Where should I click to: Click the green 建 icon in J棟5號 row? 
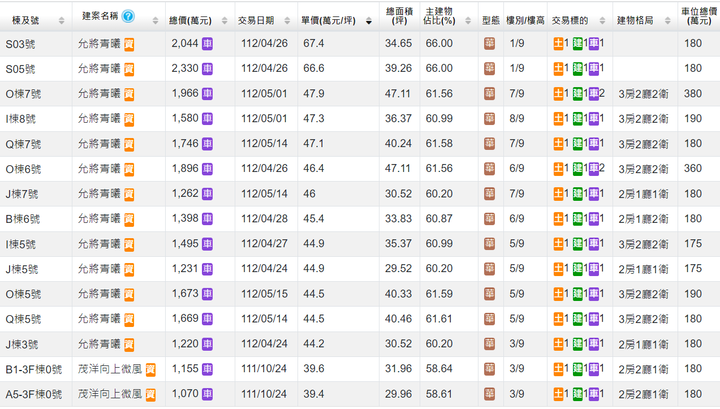pos(577,269)
